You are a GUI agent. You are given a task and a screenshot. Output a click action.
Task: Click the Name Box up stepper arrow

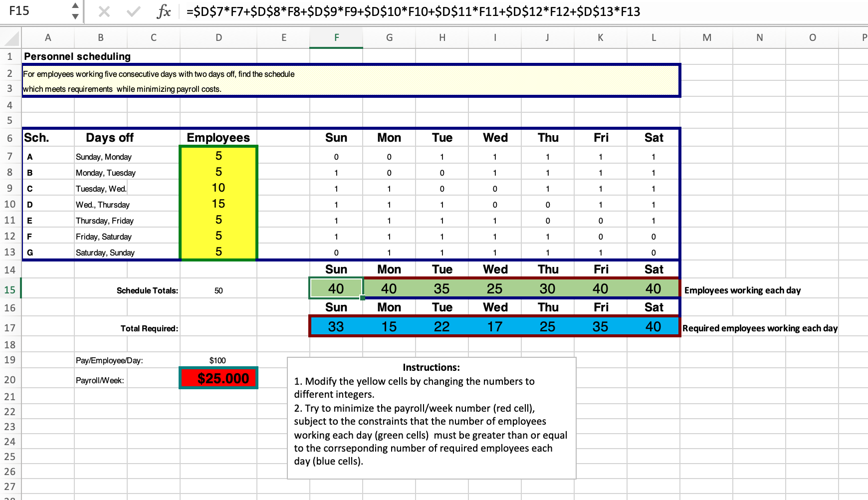(75, 6)
